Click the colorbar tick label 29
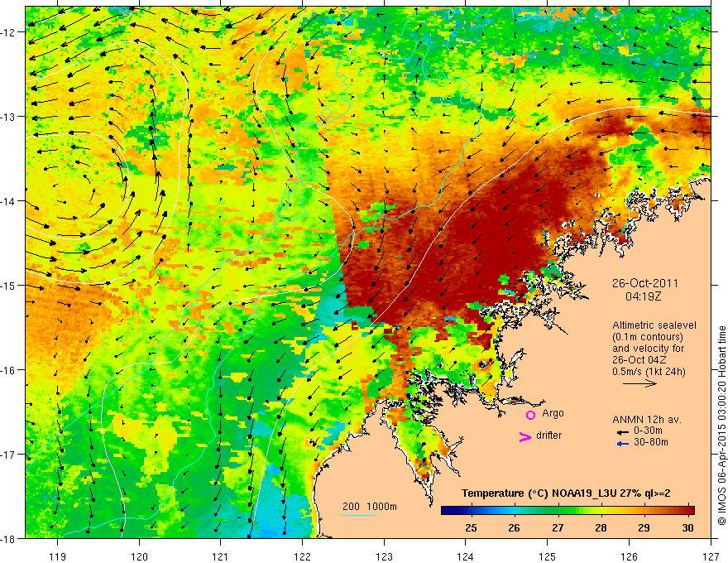 click(644, 527)
